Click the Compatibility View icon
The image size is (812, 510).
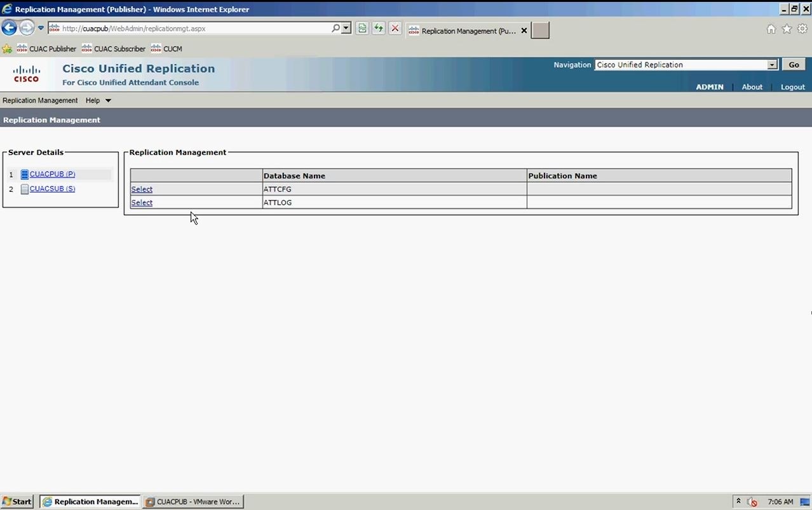click(362, 29)
